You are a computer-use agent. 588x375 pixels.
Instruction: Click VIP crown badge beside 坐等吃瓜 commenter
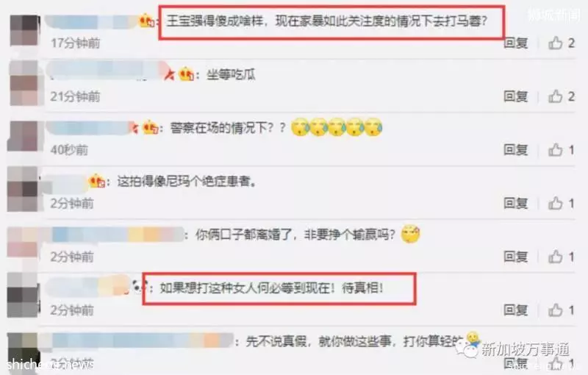point(186,74)
